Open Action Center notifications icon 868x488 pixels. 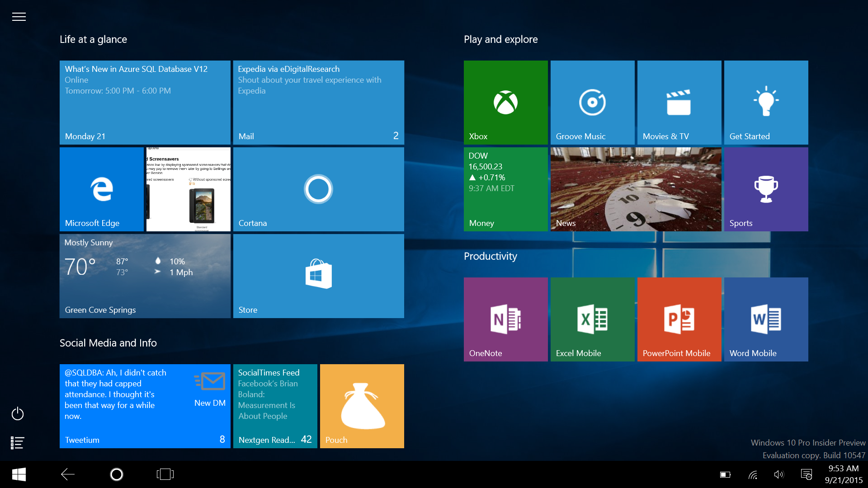pos(806,474)
